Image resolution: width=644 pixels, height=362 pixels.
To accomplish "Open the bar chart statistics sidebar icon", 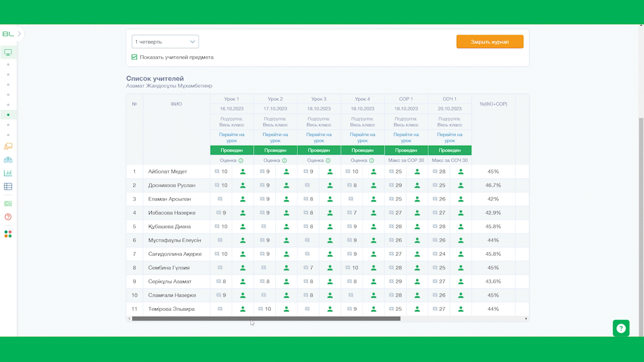I will click(8, 173).
